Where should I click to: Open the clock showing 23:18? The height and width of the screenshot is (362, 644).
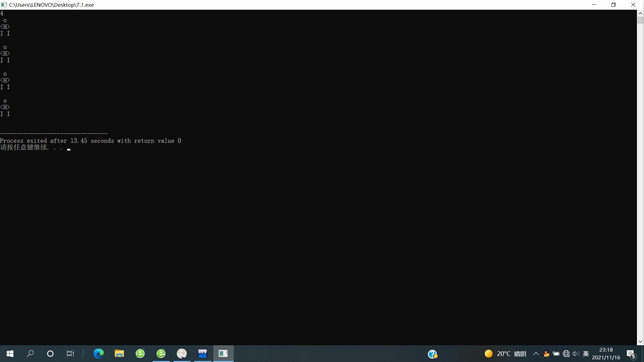click(x=606, y=354)
